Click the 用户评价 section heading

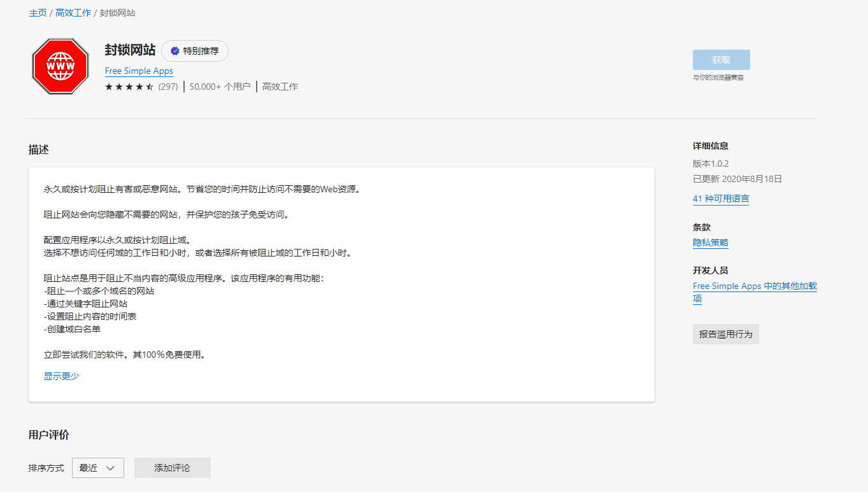coord(49,435)
